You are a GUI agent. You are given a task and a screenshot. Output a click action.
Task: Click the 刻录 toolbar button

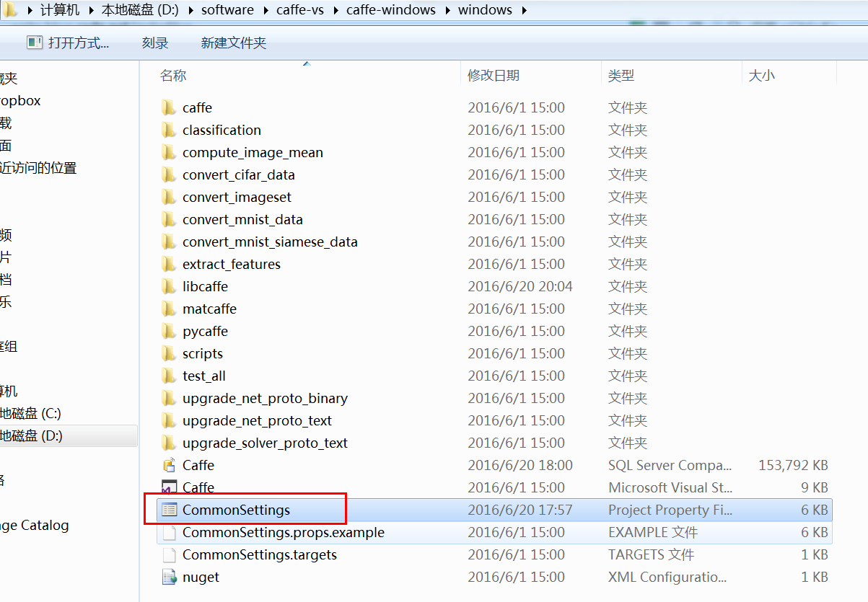pos(155,43)
